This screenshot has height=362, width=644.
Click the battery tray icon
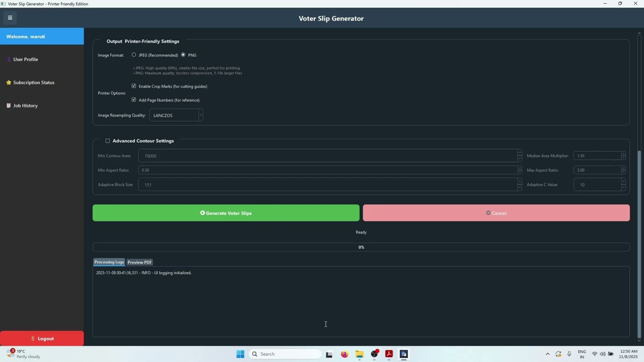[x=611, y=354]
